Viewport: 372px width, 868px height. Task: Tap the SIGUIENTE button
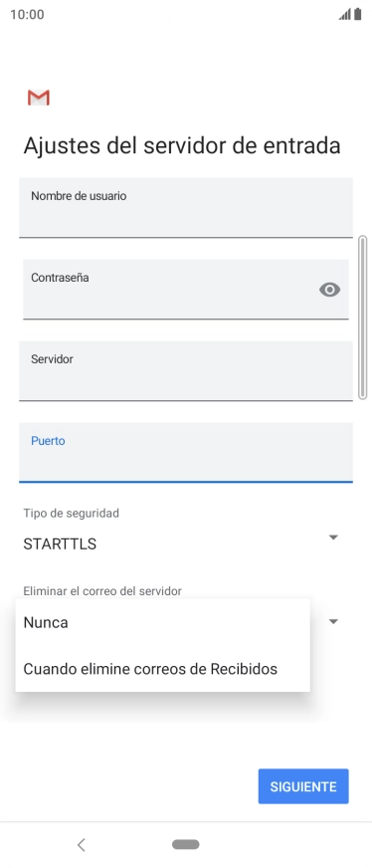(303, 786)
